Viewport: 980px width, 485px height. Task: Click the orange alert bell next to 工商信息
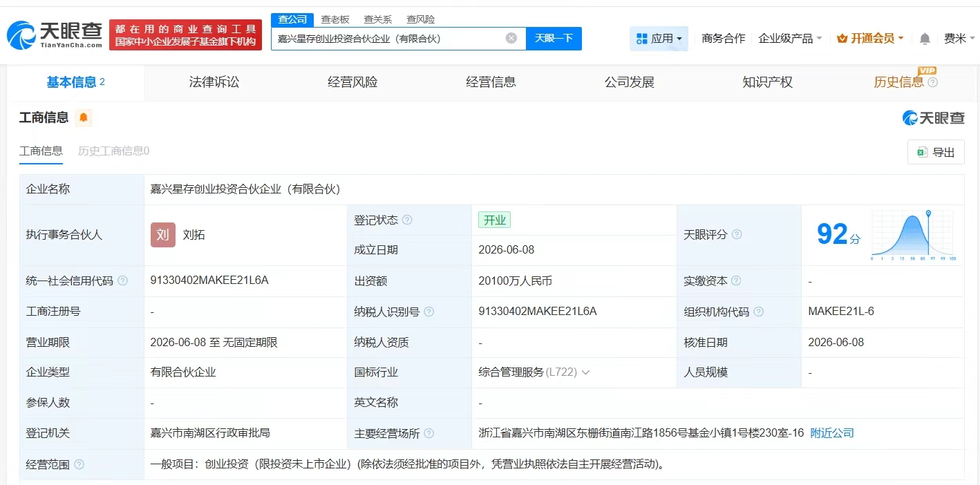84,117
